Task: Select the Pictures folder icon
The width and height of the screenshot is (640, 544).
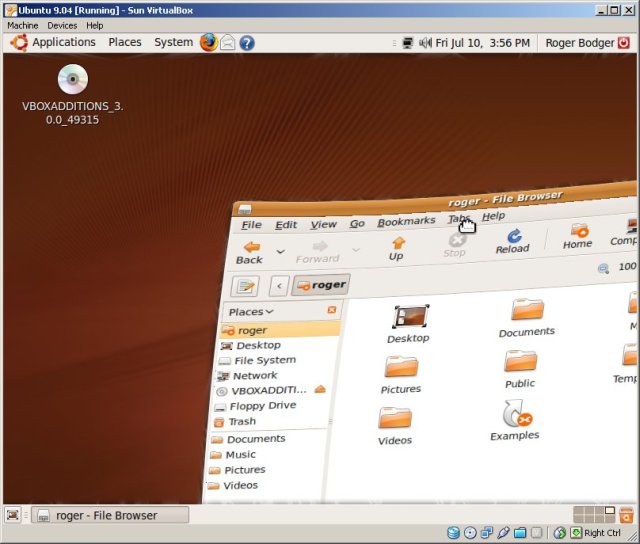Action: pos(401,375)
